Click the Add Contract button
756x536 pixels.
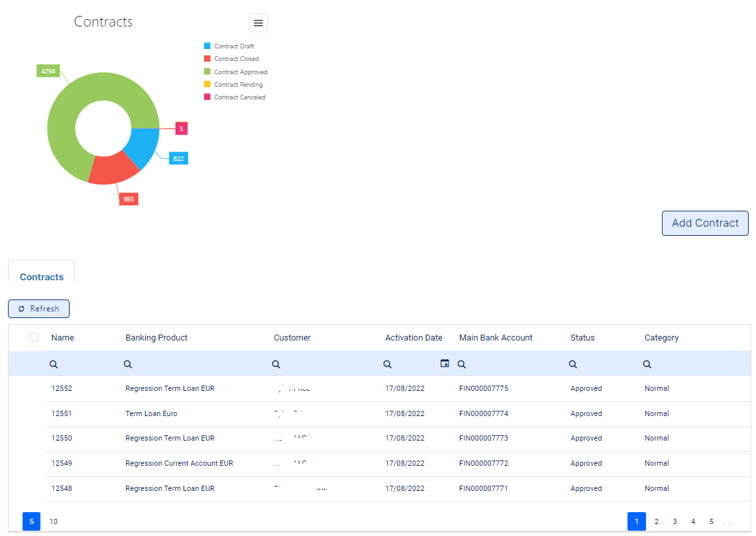click(x=705, y=223)
